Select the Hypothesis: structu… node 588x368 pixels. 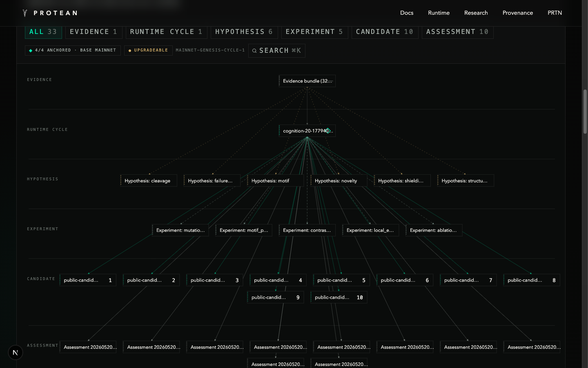point(465,181)
